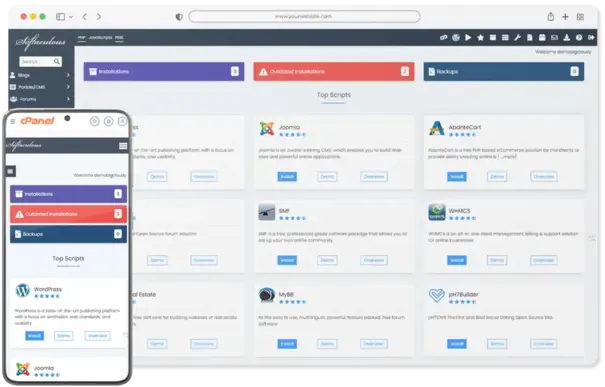The image size is (605, 387).
Task: Click the import/download icon in toolbar
Action: point(566,37)
